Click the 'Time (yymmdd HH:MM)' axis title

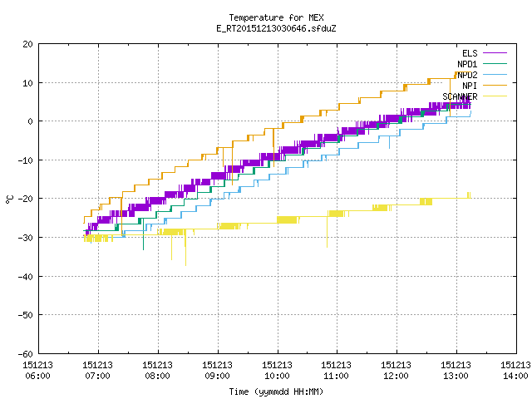tap(276, 392)
